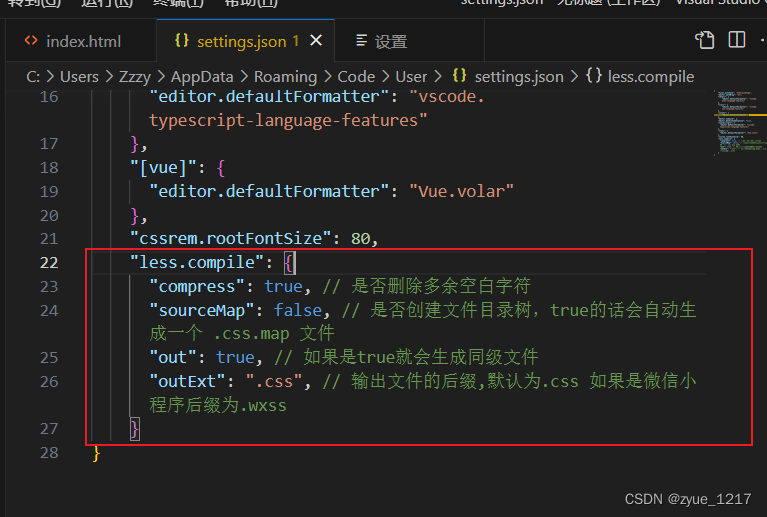Click the false value of sourceMap
The width and height of the screenshot is (767, 517).
(x=297, y=310)
